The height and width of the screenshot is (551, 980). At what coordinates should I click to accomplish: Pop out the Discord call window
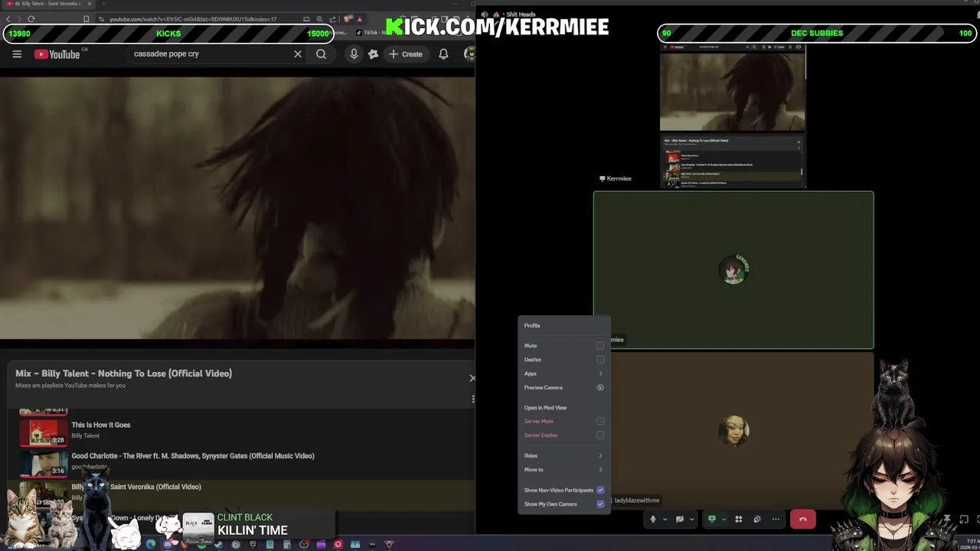(964, 520)
